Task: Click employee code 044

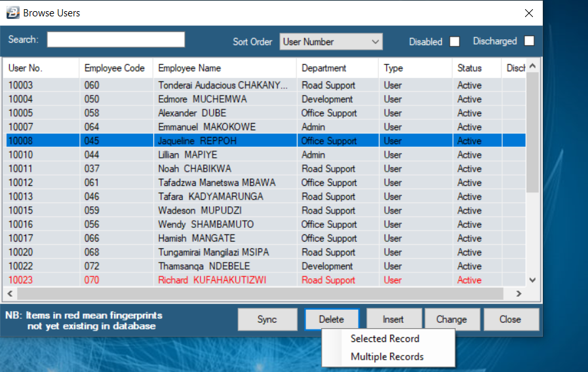Action: tap(92, 155)
